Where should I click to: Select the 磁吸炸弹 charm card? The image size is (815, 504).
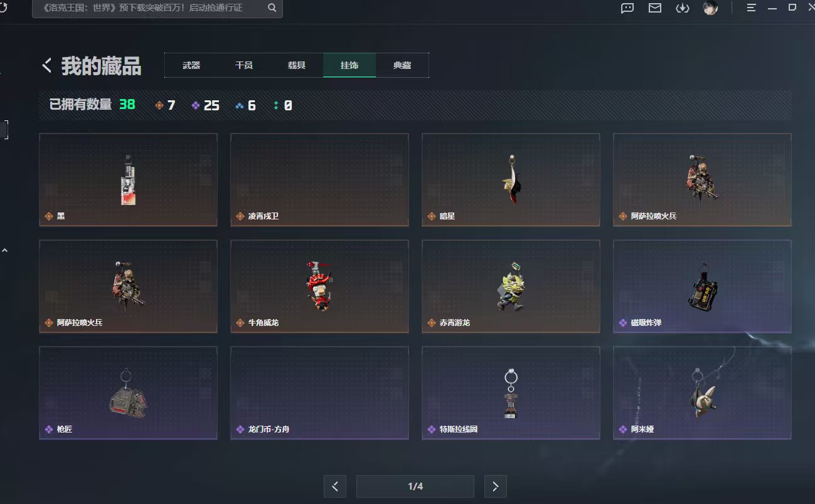click(x=701, y=286)
